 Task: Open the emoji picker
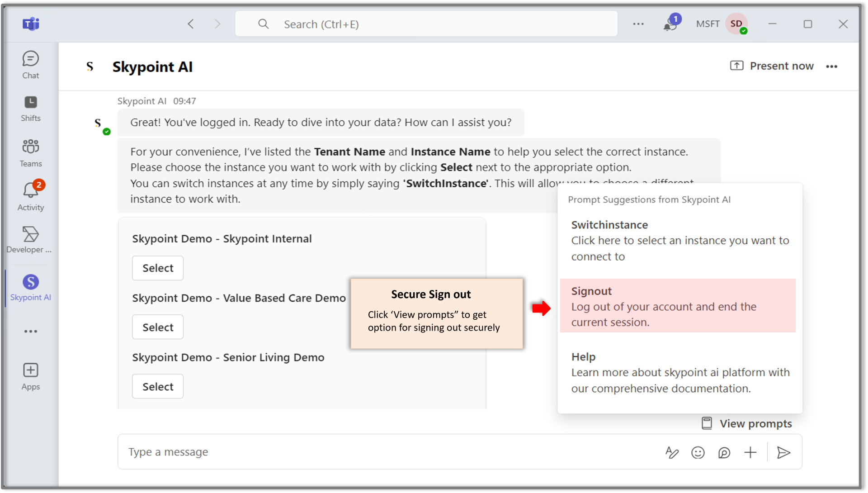click(x=698, y=452)
